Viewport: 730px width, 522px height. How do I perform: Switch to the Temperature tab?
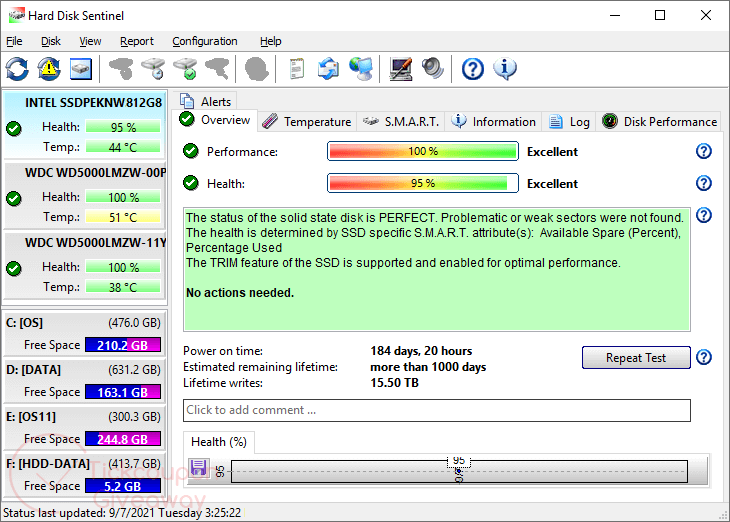coord(307,122)
